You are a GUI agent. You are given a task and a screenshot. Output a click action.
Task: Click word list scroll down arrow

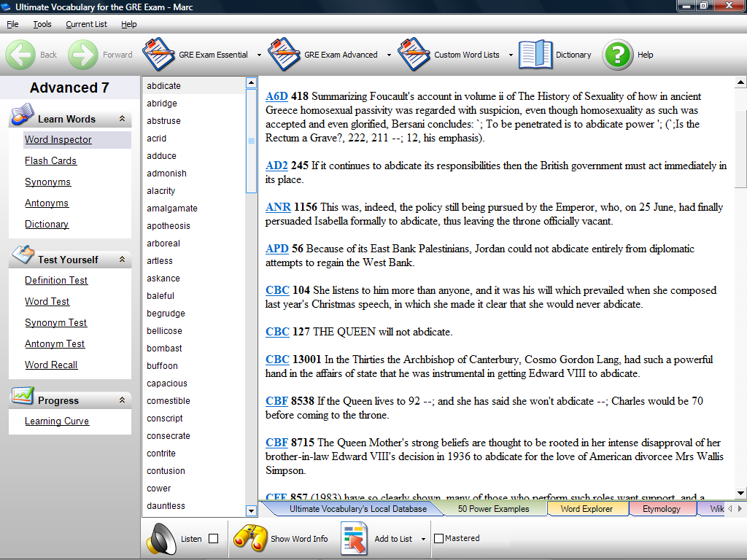[251, 511]
